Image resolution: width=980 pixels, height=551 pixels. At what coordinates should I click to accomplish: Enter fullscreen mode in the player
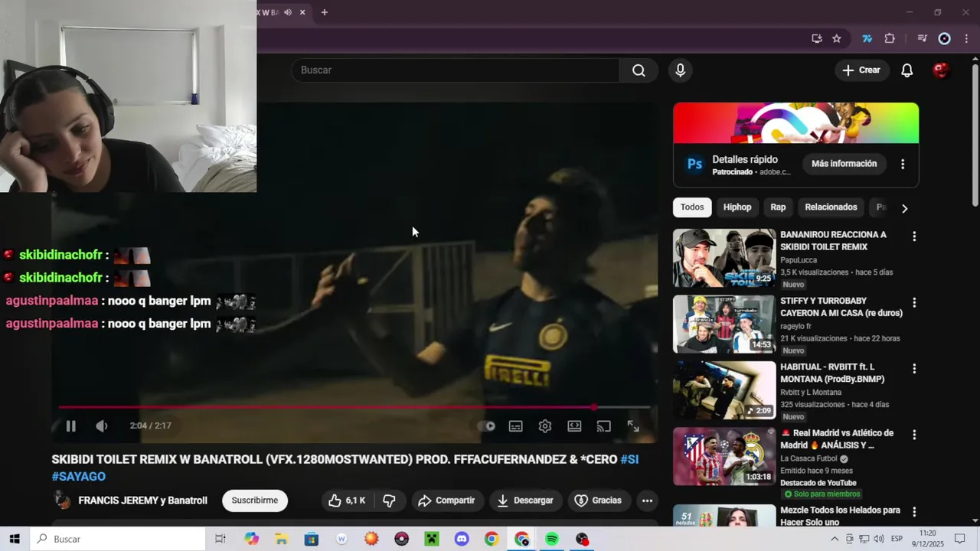click(x=633, y=426)
